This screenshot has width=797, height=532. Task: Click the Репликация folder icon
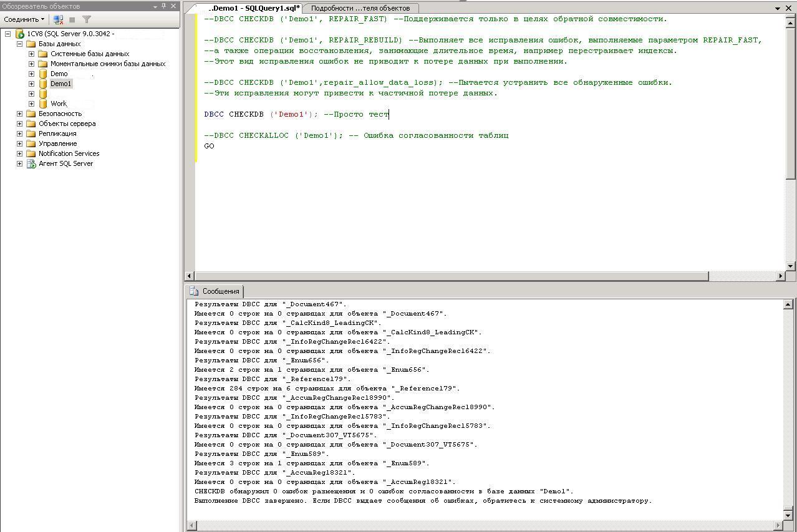point(31,133)
